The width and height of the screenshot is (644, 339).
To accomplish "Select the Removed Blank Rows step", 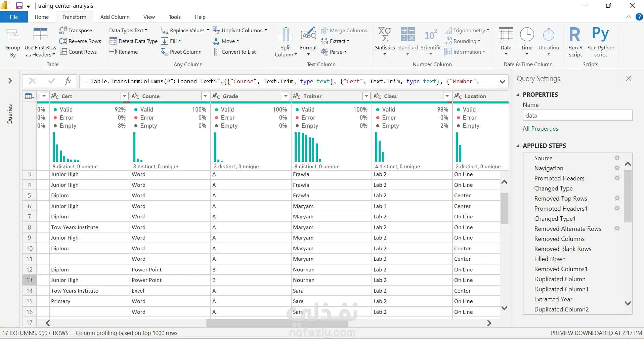I will point(563,249).
